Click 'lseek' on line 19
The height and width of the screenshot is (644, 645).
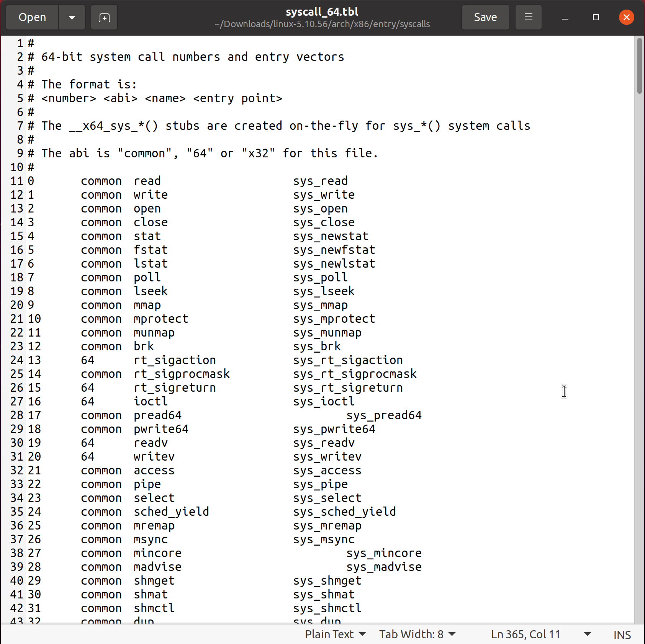tap(151, 291)
